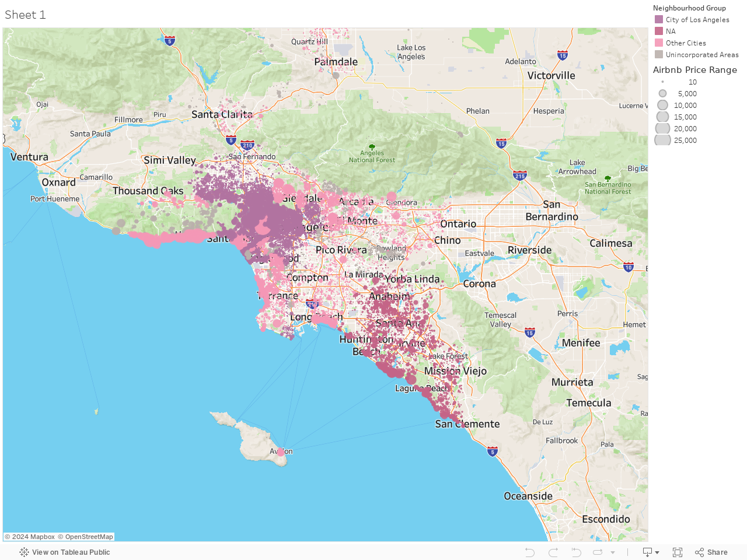Viewport: 747px width, 560px height.
Task: Enter full screen mode via toolbar icon
Action: [x=678, y=552]
